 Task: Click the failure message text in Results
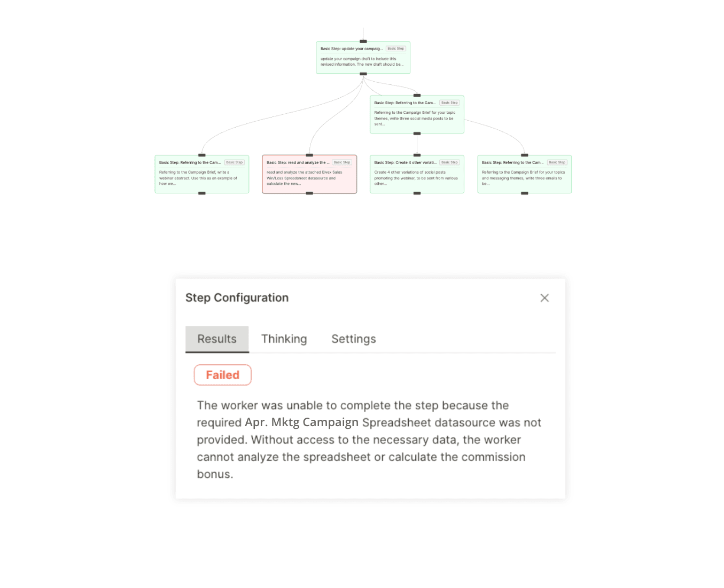(x=369, y=440)
